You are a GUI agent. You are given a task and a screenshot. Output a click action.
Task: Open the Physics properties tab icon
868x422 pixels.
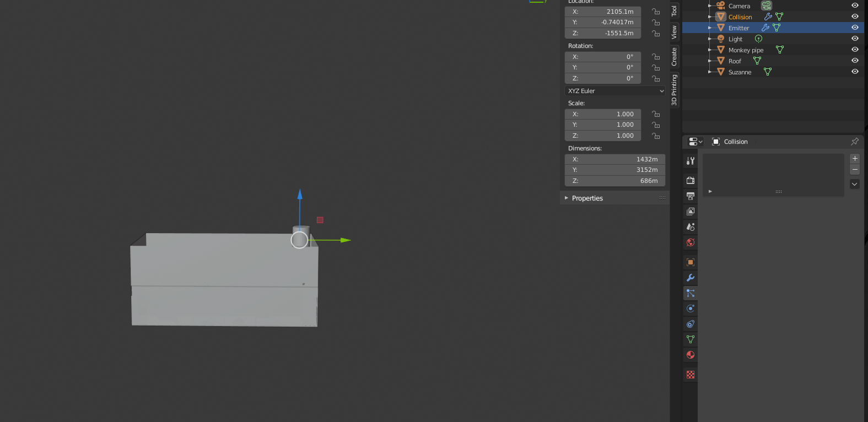pos(691,309)
